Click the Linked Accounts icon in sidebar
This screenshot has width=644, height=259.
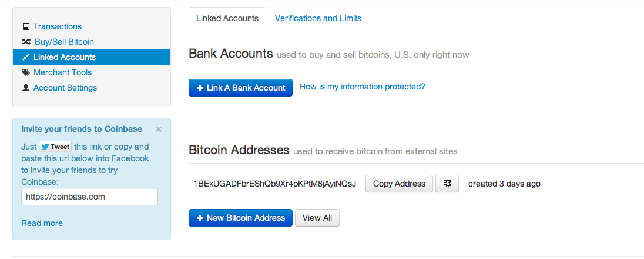pyautogui.click(x=26, y=57)
